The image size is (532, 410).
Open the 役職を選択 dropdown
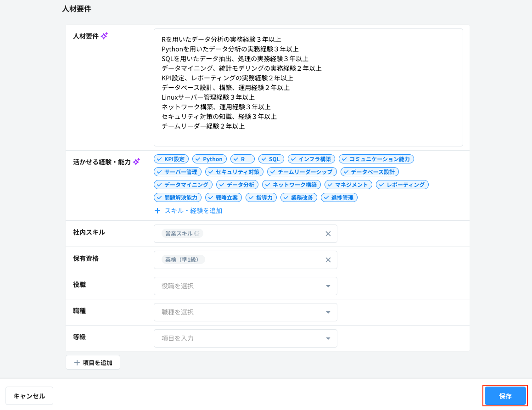point(246,286)
